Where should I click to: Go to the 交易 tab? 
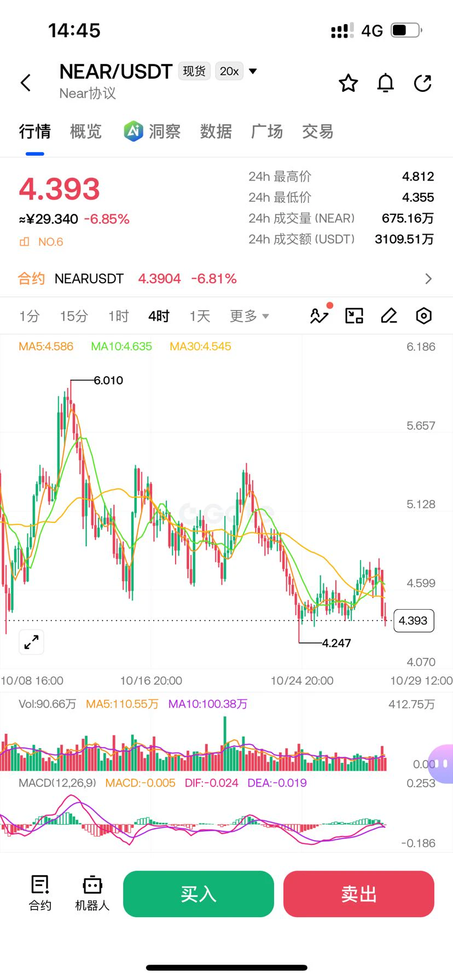pyautogui.click(x=318, y=132)
